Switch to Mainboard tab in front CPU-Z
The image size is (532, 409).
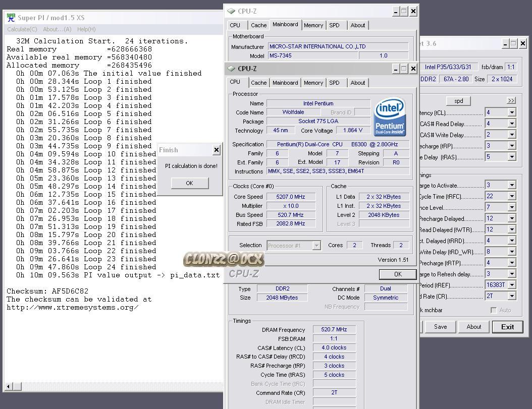285,83
